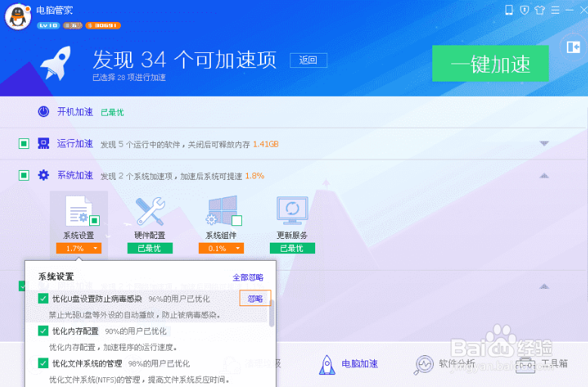Viewport: 588px width, 387px height.
Task: Click the 已最优 badge under 硬件配置
Action: pos(150,248)
